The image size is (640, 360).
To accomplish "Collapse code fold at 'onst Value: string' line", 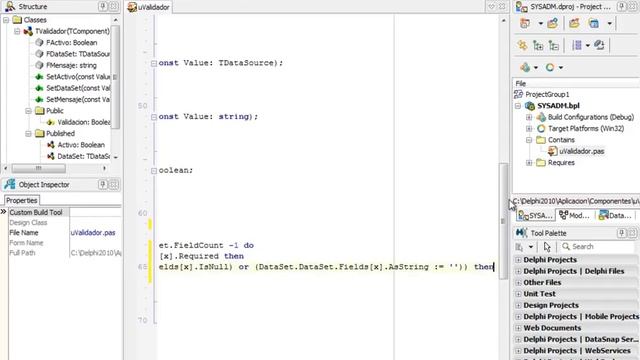I will (154, 117).
